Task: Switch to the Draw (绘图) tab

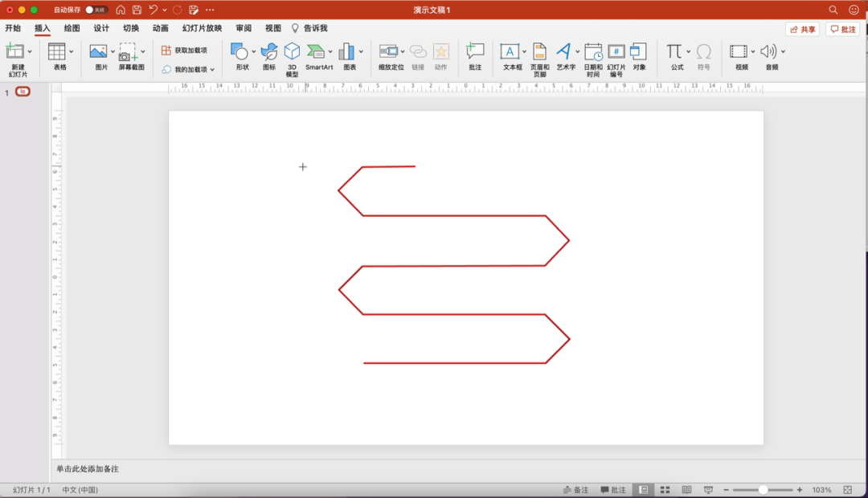Action: pyautogui.click(x=72, y=28)
